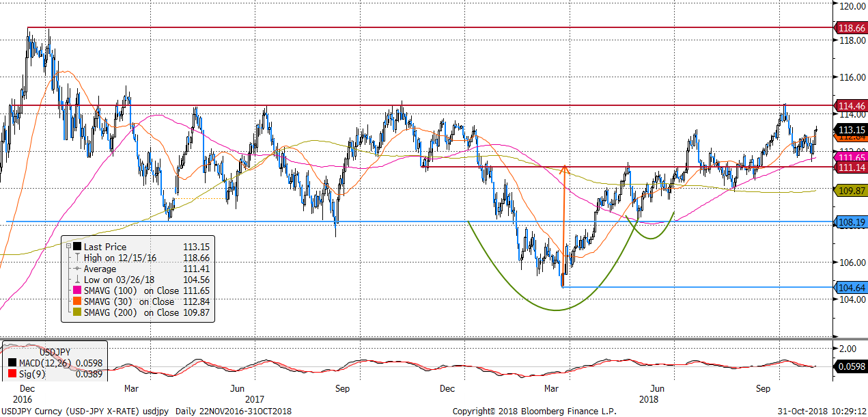Click the orange SMAVG (30) swatch
This screenshot has height=417, width=868.
tap(78, 301)
